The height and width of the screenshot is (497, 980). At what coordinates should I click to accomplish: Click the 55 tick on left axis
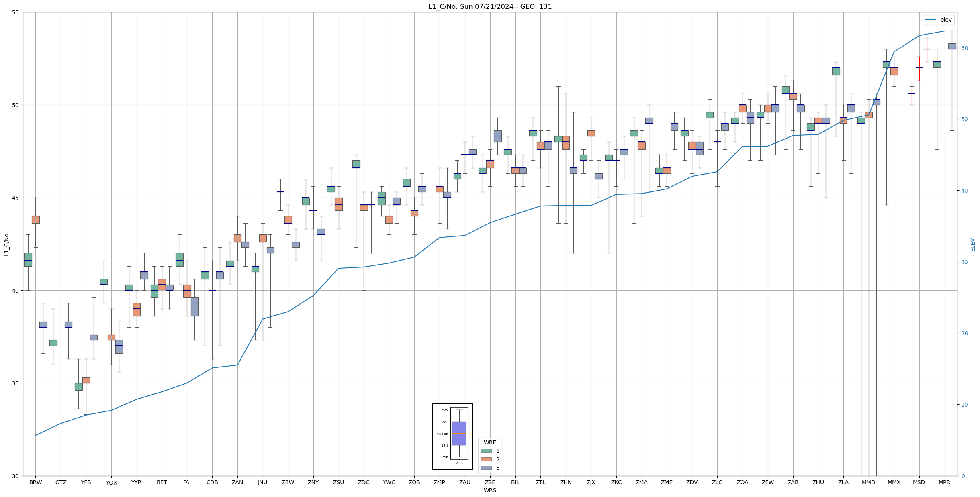(x=16, y=12)
